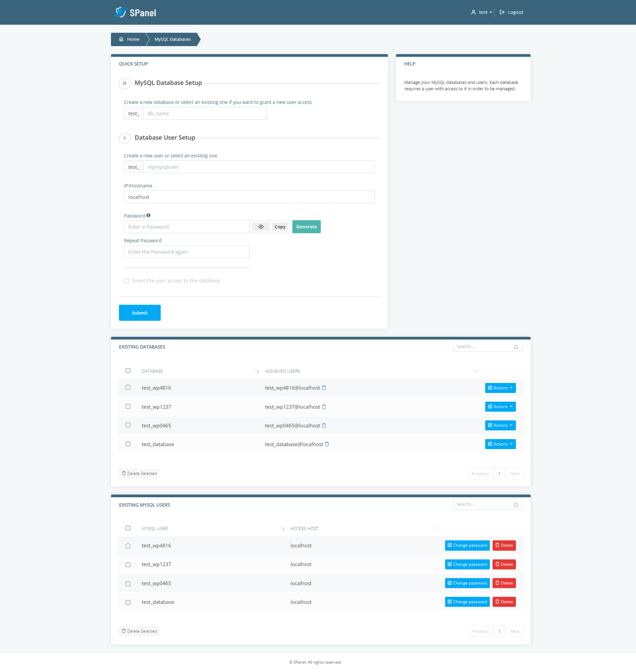Click the database icon beside MySQL Database Setup
The height and width of the screenshot is (672, 636).
[125, 83]
